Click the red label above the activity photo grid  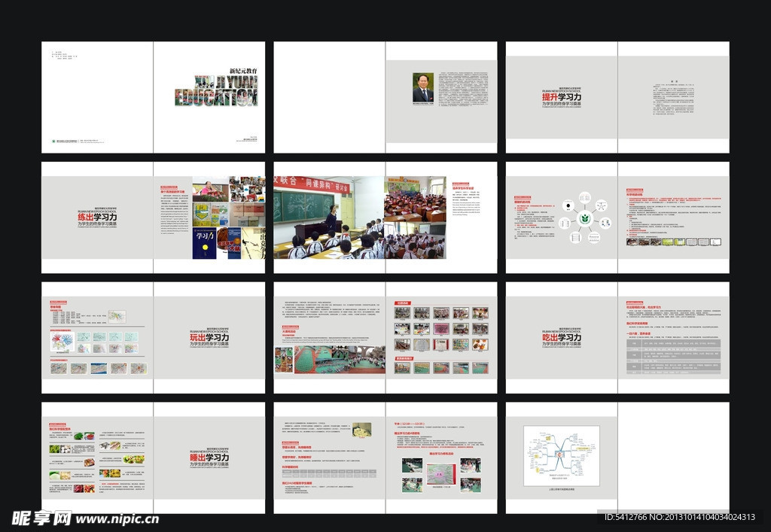pos(402,303)
